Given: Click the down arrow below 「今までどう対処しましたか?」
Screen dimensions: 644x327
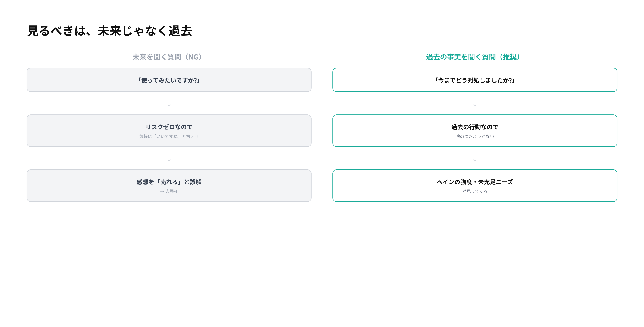Looking at the screenshot, I should pos(475,103).
